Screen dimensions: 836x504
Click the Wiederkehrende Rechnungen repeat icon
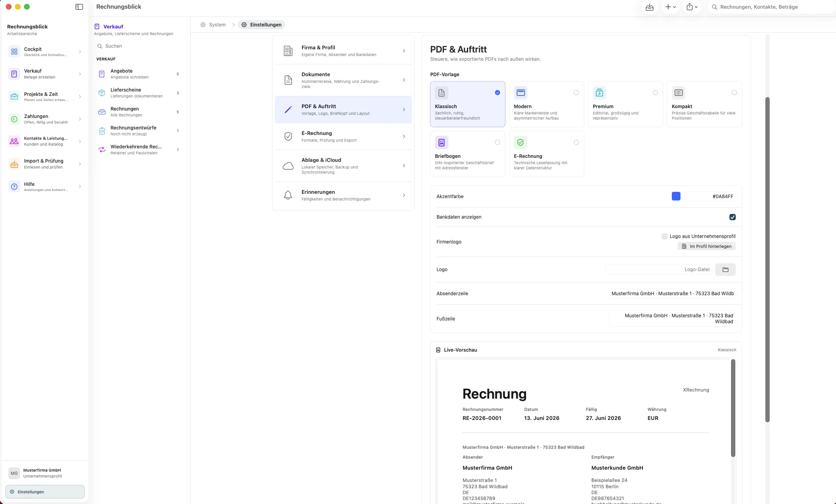102,150
